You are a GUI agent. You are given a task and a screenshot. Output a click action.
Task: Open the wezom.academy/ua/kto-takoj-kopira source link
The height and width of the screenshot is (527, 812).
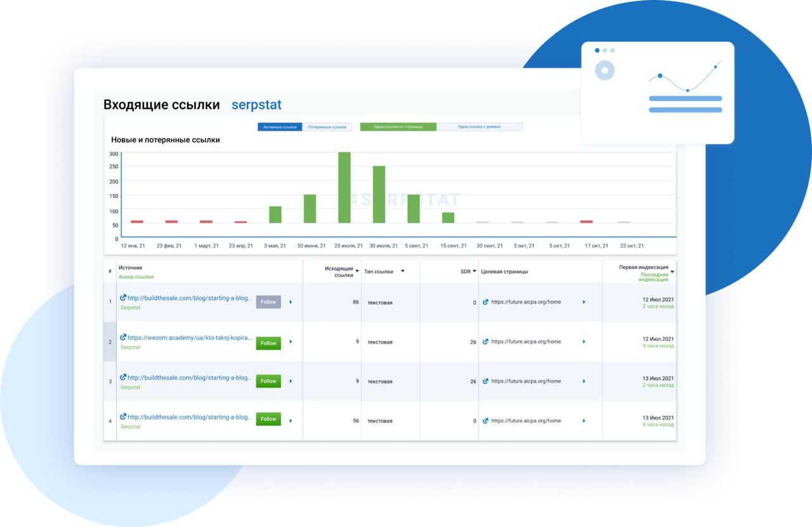[x=190, y=338]
